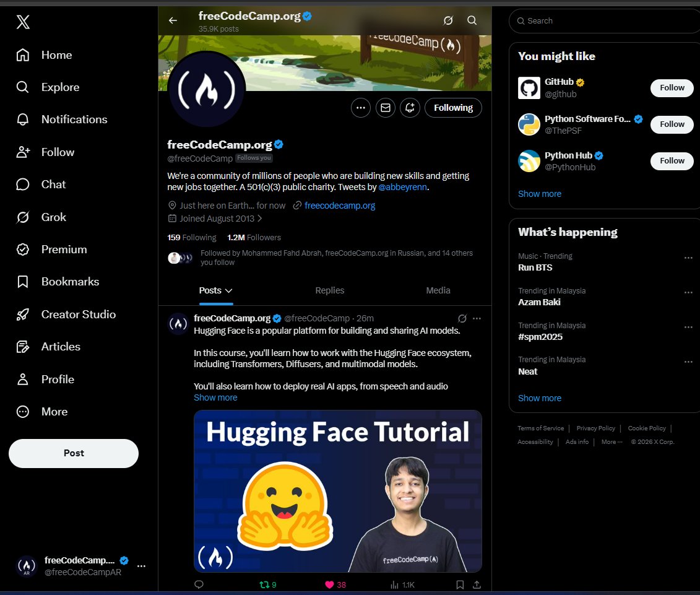View followers you know list
The image size is (700, 595).
tap(320, 258)
